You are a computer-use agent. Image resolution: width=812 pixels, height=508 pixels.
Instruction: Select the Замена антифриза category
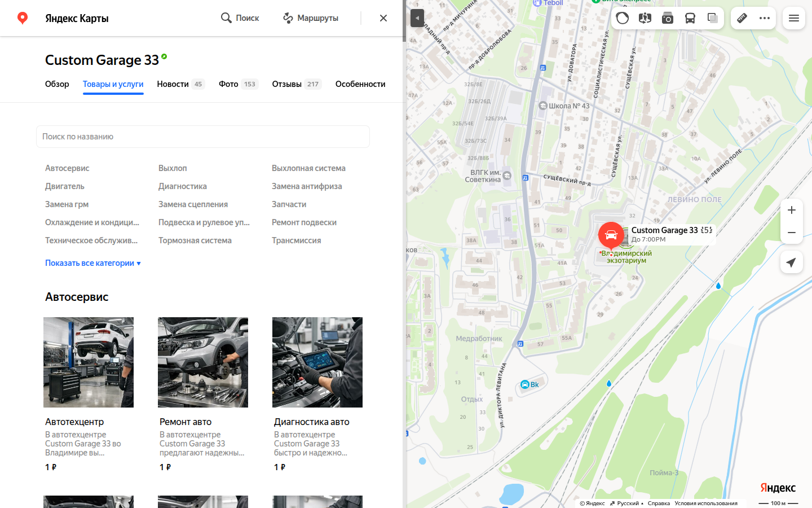point(307,186)
